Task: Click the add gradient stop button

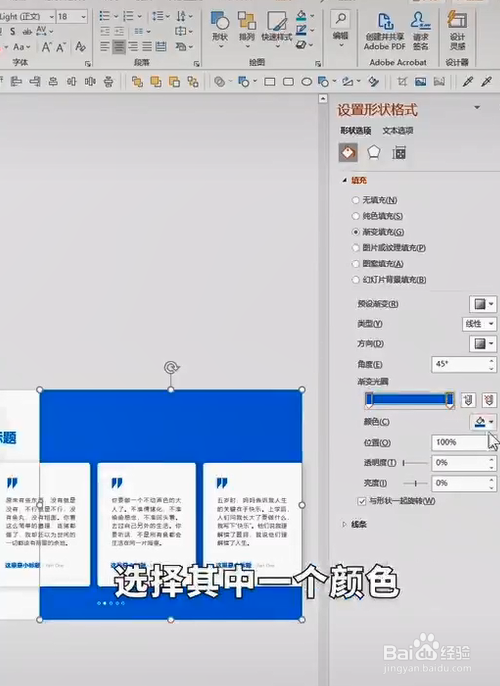Action: point(468,399)
